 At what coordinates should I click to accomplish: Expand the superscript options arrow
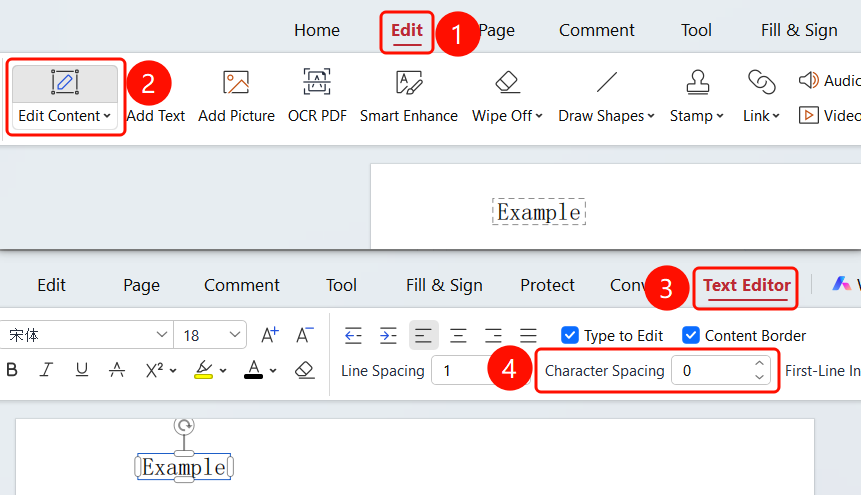click(173, 371)
